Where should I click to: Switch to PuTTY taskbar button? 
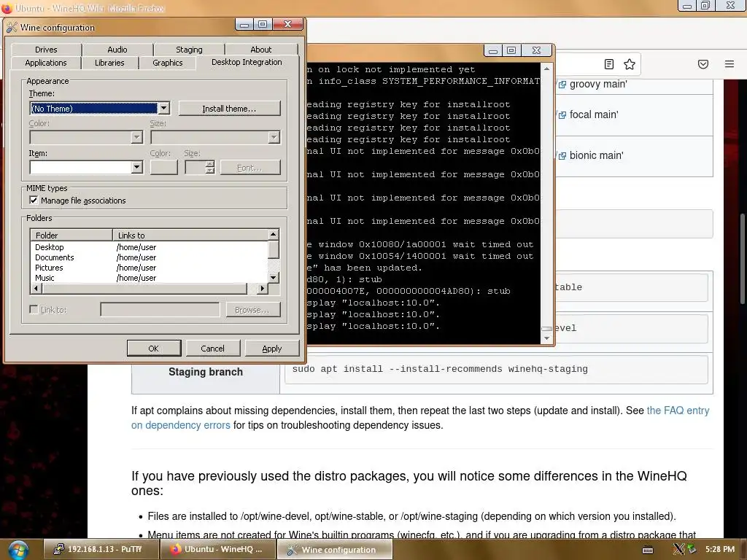pos(101,550)
